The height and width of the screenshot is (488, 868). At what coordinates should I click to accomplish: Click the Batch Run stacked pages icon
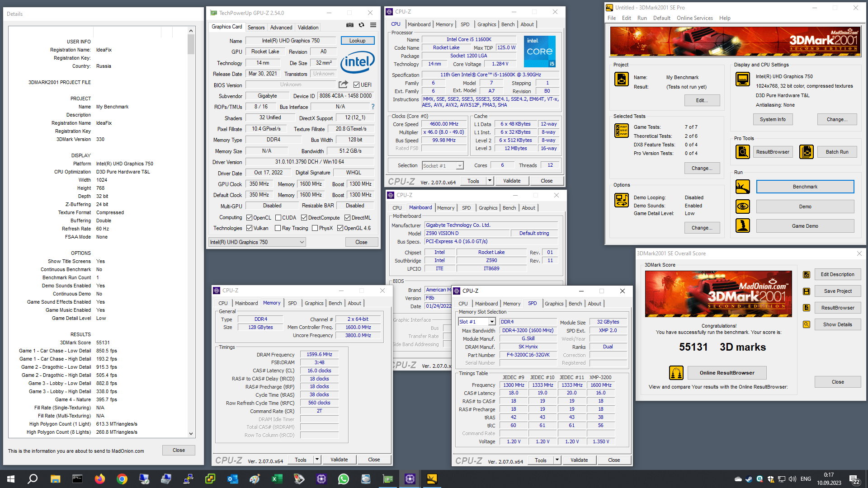click(807, 152)
